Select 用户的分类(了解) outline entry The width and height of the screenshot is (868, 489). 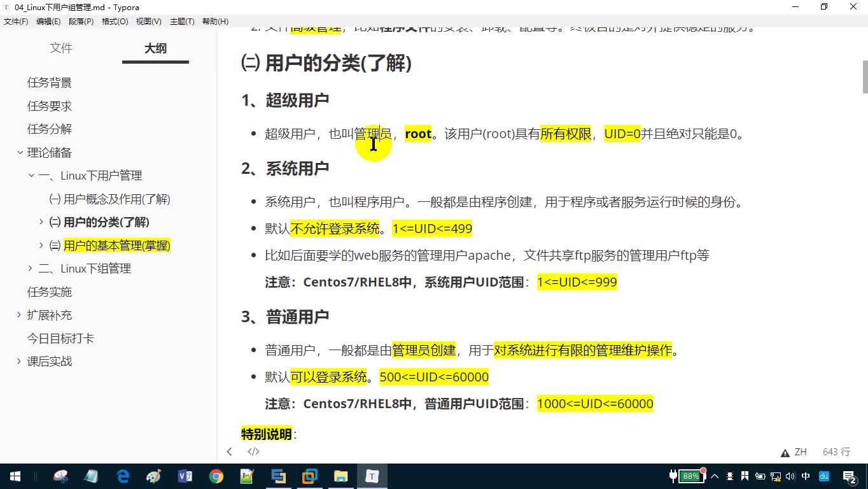[99, 222]
